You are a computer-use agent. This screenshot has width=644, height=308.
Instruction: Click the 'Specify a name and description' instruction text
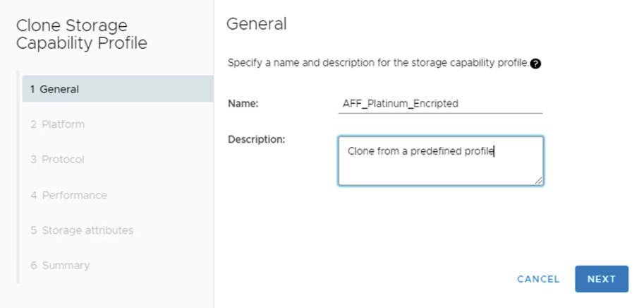377,63
